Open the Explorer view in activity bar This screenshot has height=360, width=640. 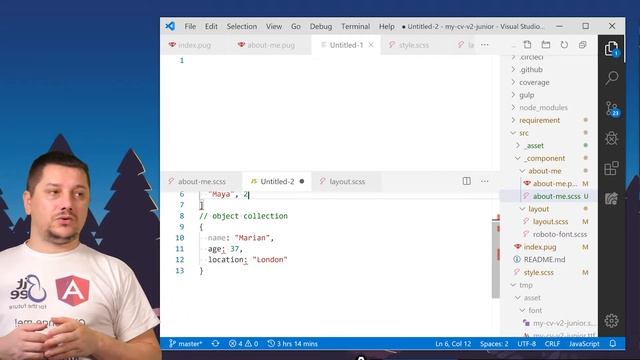[611, 49]
